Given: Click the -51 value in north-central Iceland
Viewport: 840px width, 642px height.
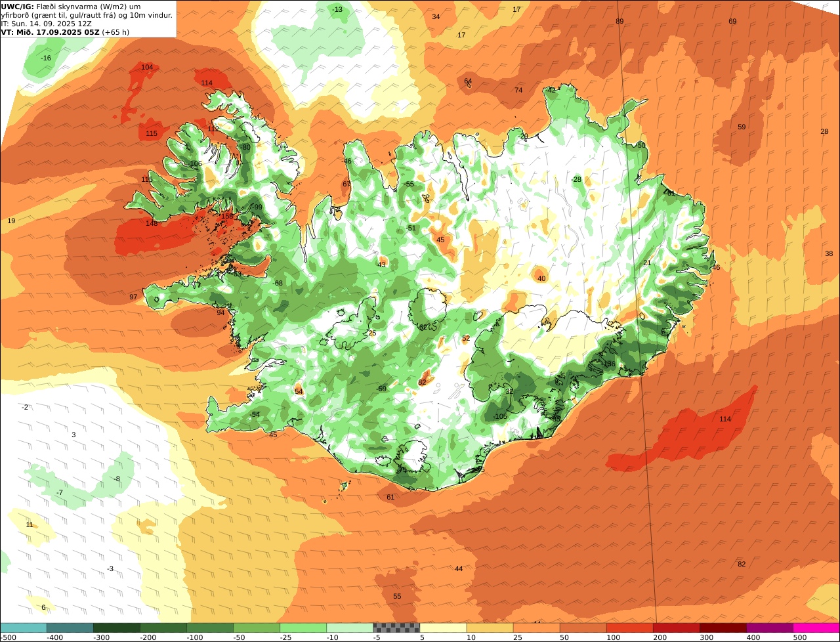Looking at the screenshot, I should (x=411, y=228).
